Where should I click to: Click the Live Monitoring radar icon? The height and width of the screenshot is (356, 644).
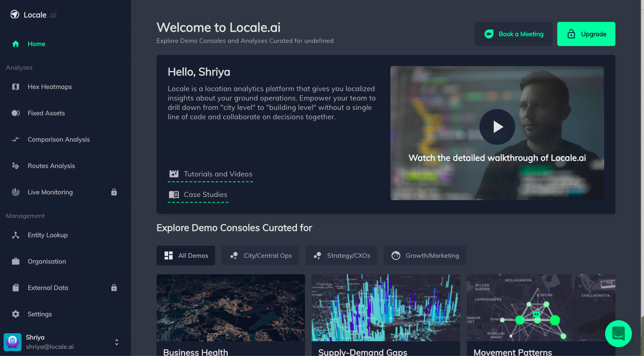16,192
